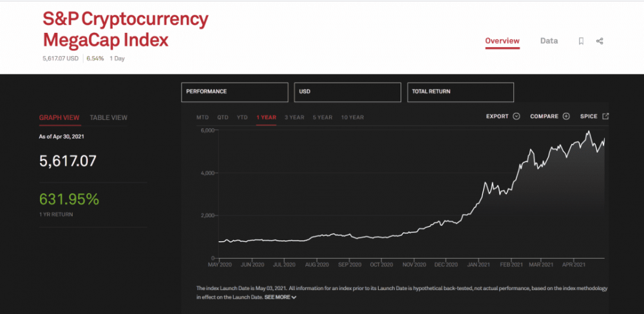Set chart range to YTD
Screen dimensions: 644x314
pyautogui.click(x=242, y=117)
